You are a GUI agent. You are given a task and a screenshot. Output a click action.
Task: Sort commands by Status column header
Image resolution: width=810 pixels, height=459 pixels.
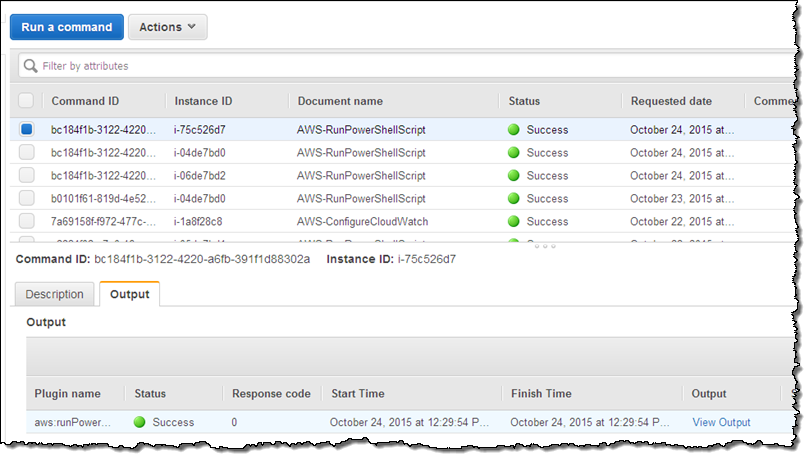525,101
